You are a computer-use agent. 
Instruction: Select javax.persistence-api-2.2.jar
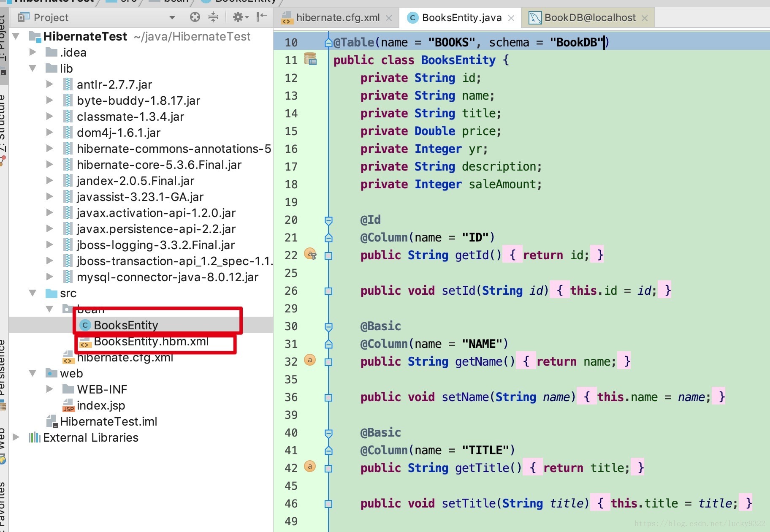tap(156, 229)
